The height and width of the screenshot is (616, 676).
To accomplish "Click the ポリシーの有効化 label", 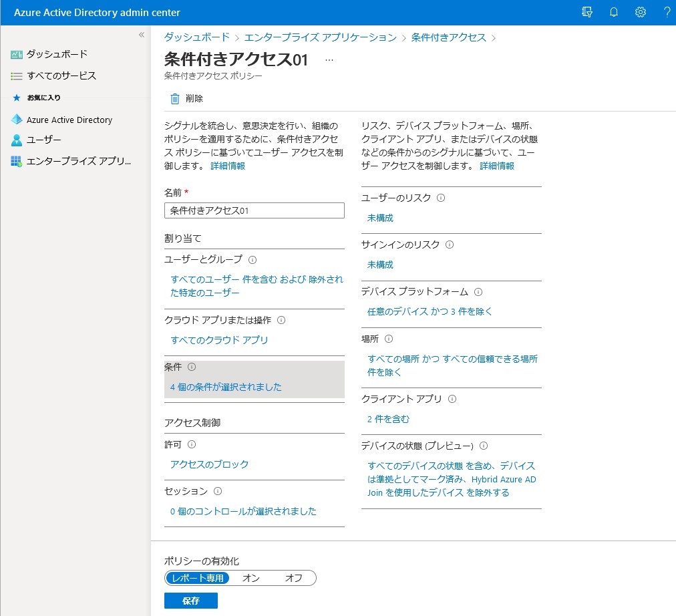I will (x=201, y=561).
